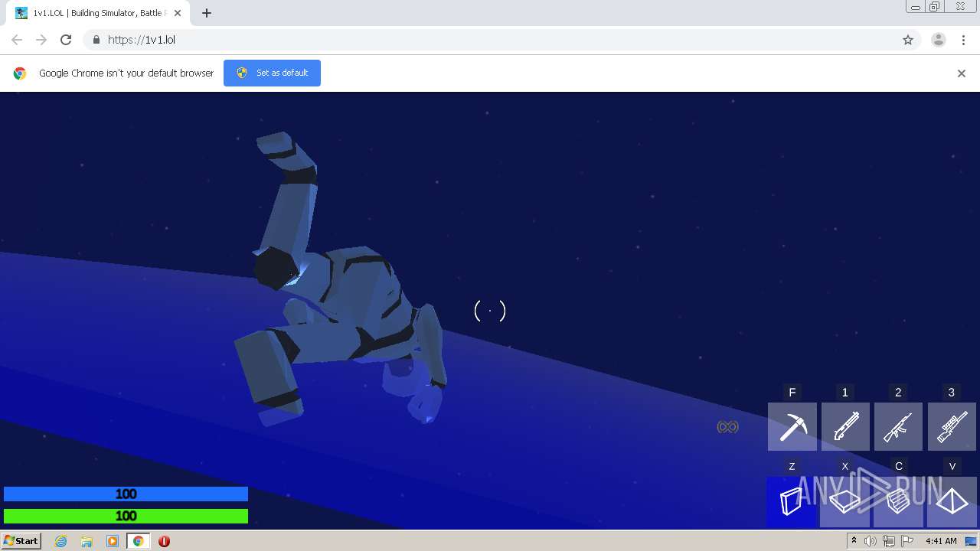The width and height of the screenshot is (980, 551).
Task: Click the infinity ammo indicator
Action: coord(727,427)
